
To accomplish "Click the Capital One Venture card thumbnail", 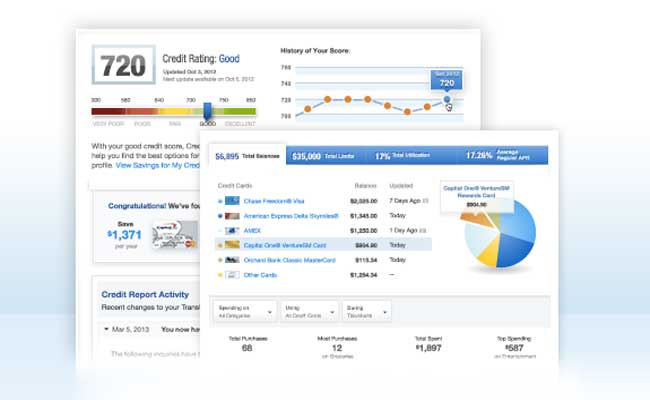I will 232,245.
